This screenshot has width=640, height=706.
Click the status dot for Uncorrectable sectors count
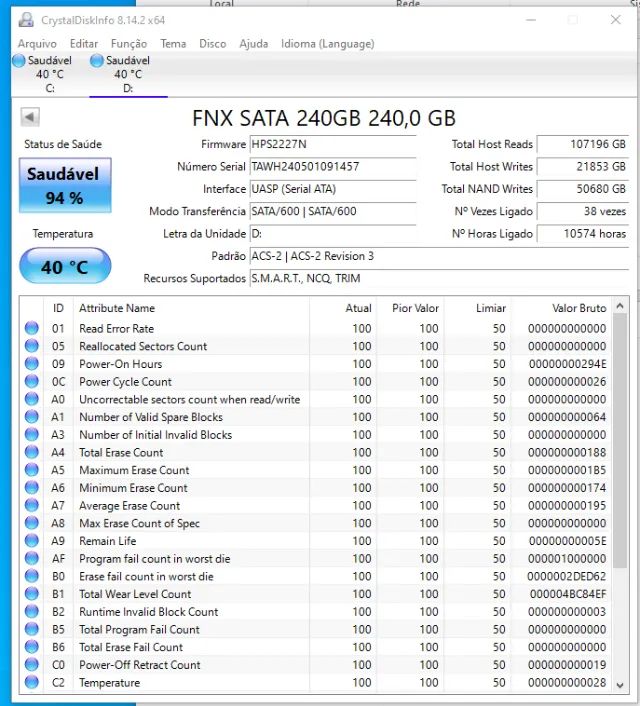[32, 399]
